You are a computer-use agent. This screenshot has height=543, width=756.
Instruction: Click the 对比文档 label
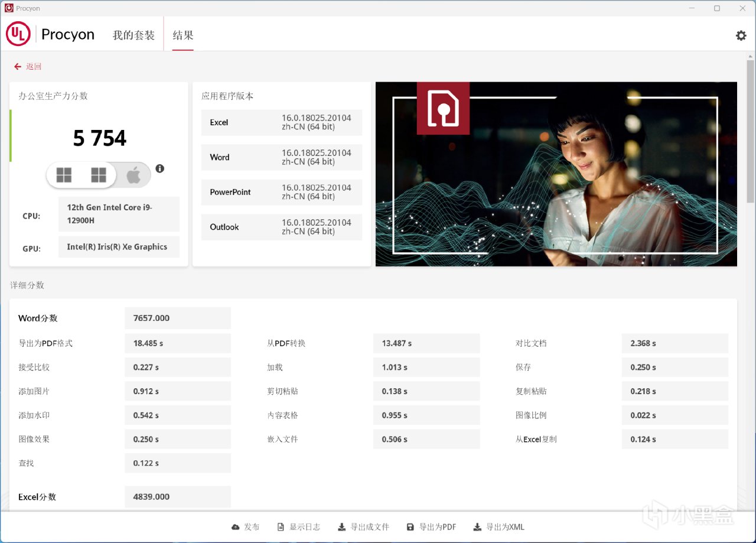coord(531,343)
